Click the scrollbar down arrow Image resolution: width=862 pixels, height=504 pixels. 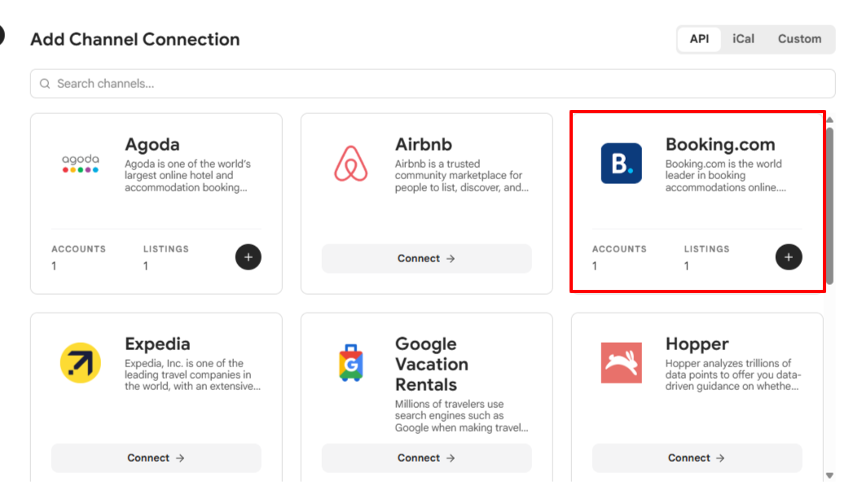click(830, 476)
